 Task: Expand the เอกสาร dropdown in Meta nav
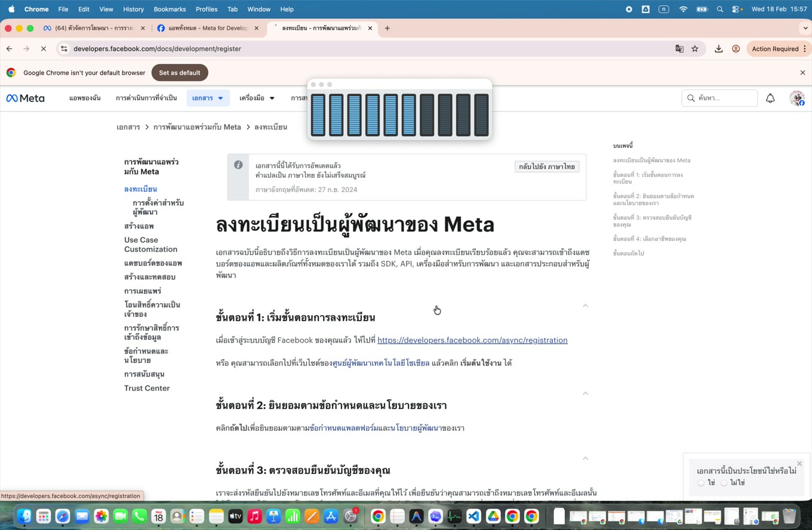pyautogui.click(x=208, y=98)
